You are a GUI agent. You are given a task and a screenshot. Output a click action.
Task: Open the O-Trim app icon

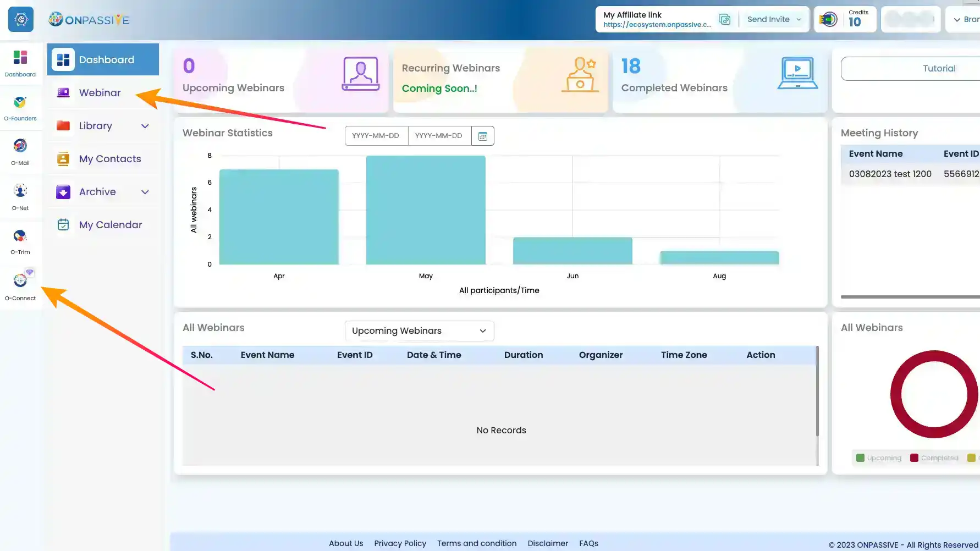click(20, 241)
